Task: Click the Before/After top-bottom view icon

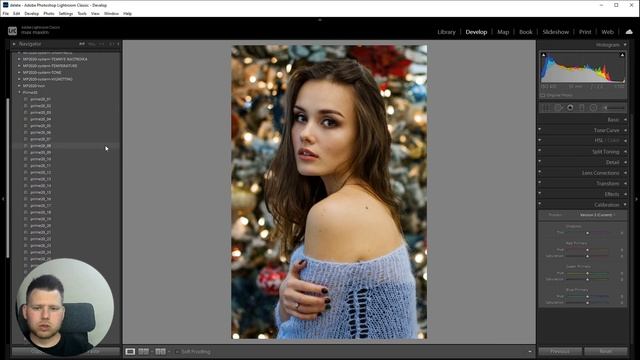Action: [x=160, y=351]
